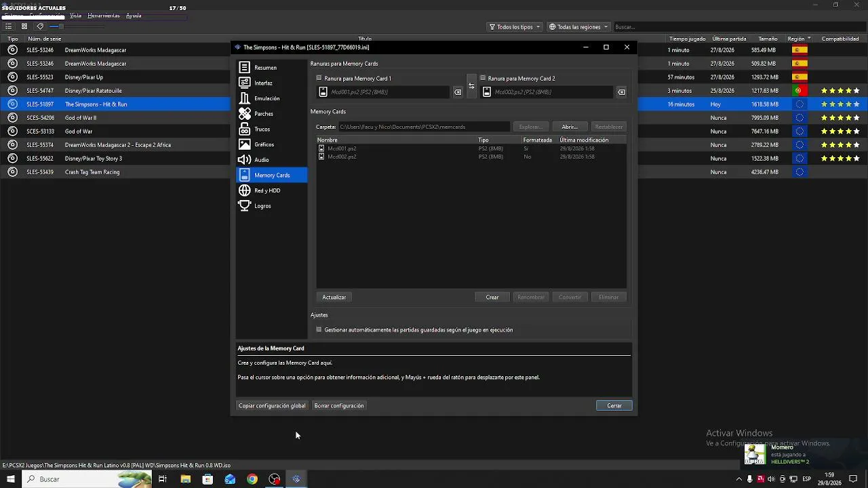This screenshot has width=868, height=488.
Task: Open the Todos los tipos filter dropdown
Action: coord(515,27)
